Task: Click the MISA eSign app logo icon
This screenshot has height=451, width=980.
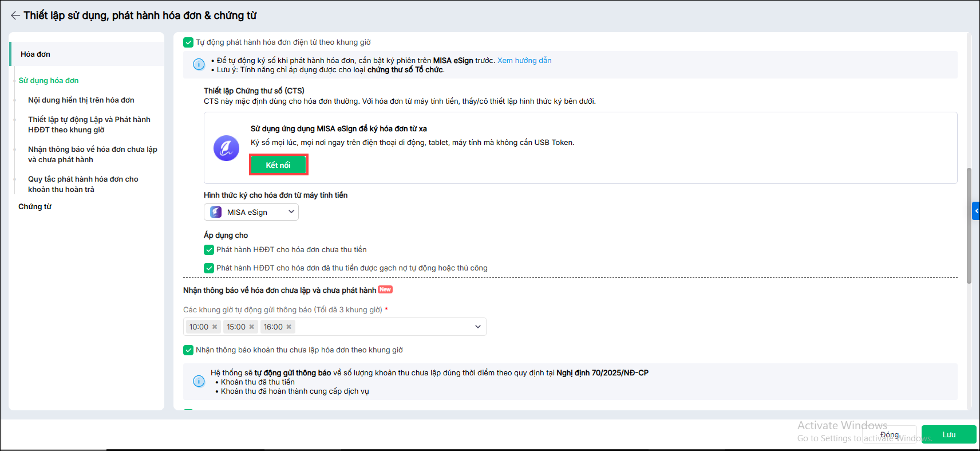Action: click(x=226, y=148)
